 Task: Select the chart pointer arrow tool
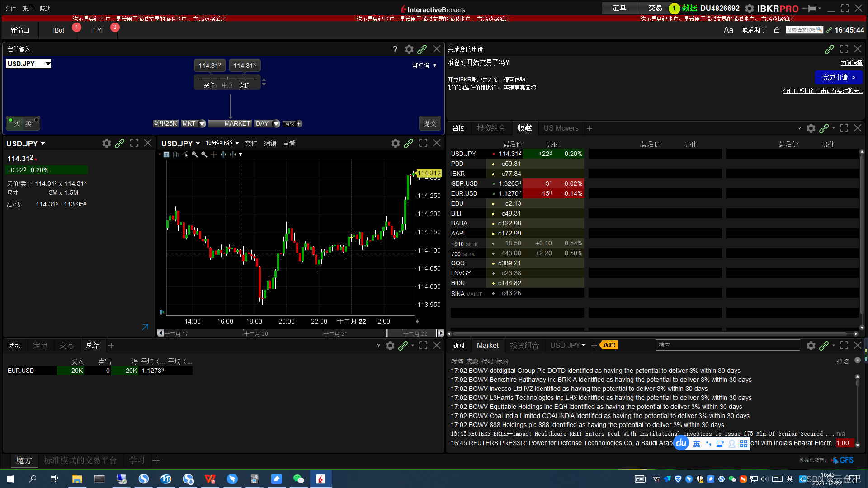(185, 155)
